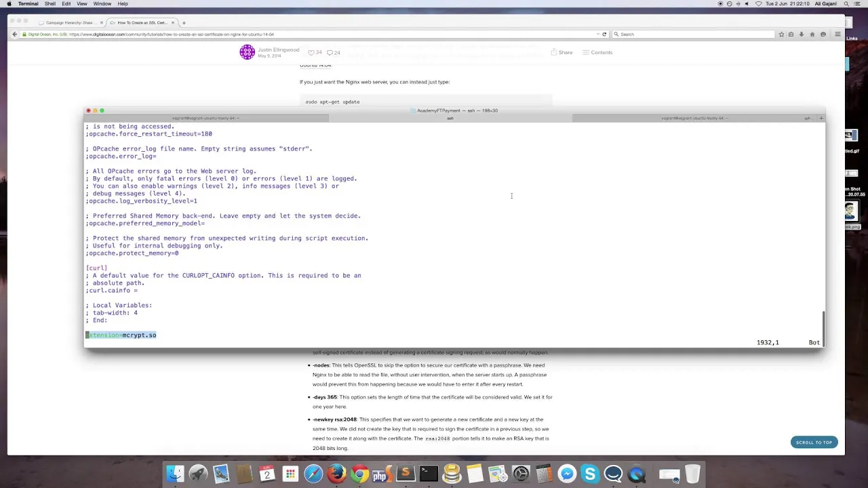Open the View menu
868x488 pixels.
click(x=82, y=4)
